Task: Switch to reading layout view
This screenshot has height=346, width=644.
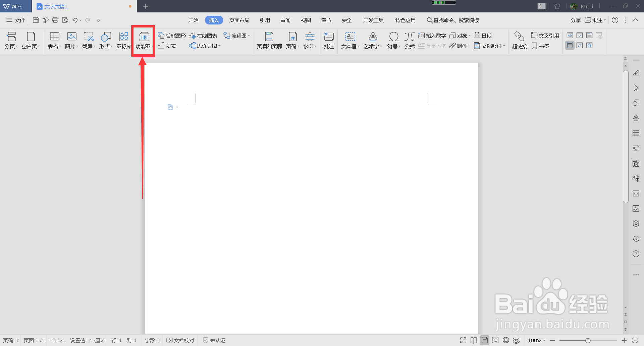Action: (474, 340)
